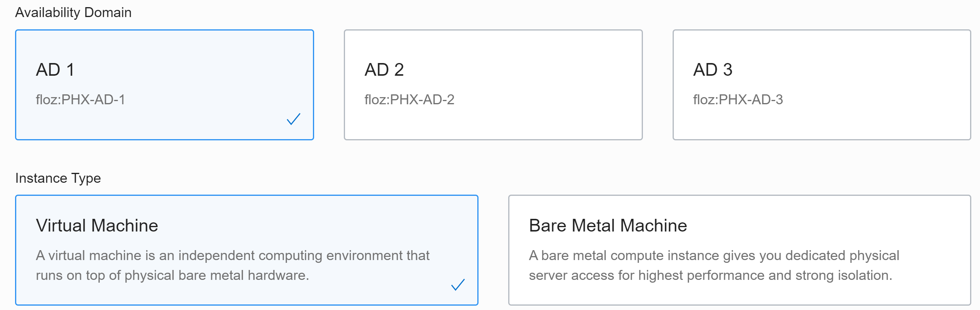The height and width of the screenshot is (310, 980).
Task: Click the AD 3 title text
Action: 713,70
